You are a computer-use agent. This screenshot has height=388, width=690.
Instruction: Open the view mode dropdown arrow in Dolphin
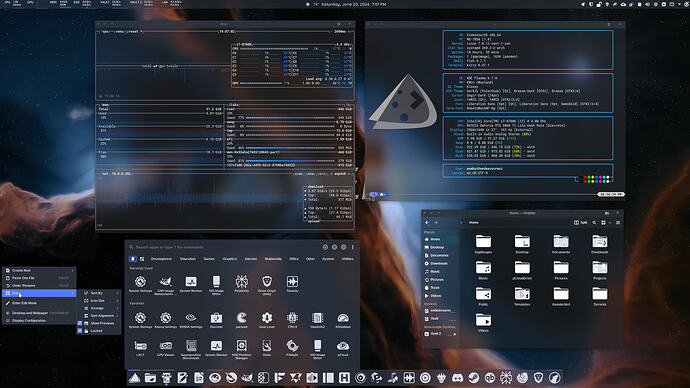(x=610, y=223)
